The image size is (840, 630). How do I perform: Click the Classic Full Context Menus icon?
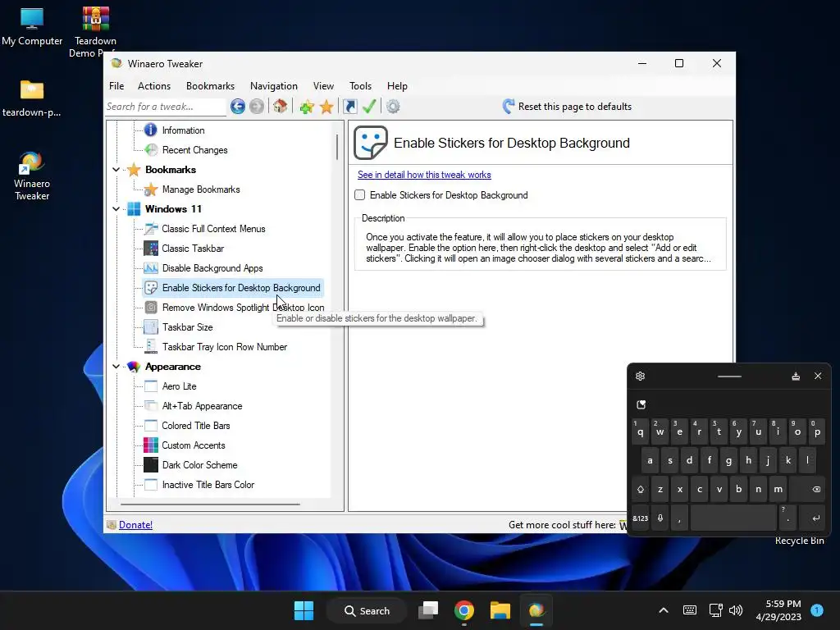[x=151, y=229]
